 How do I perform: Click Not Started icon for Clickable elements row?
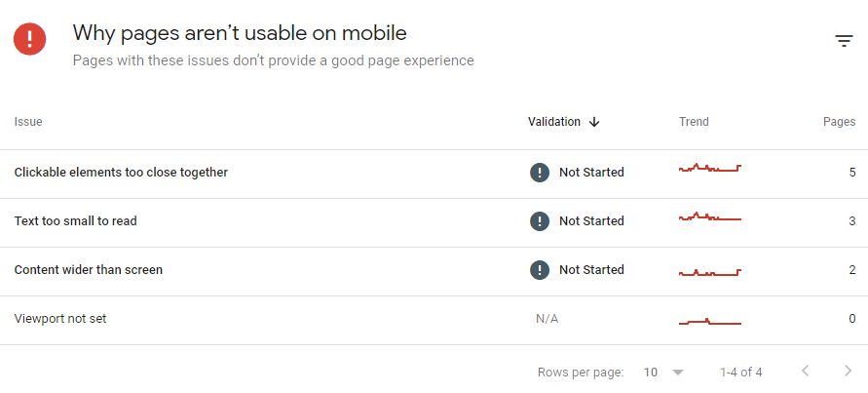coord(540,173)
